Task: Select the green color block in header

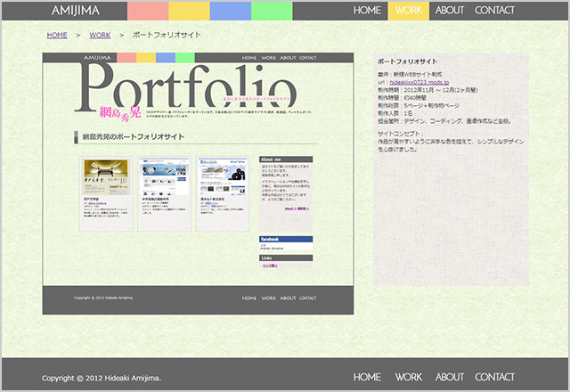Action: pos(272,11)
